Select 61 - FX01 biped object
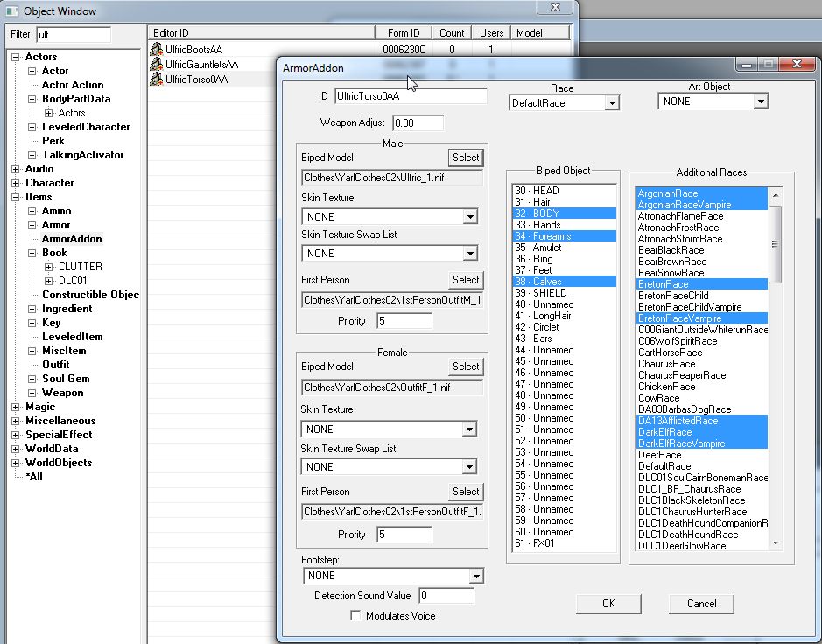The image size is (822, 644). pos(564,543)
